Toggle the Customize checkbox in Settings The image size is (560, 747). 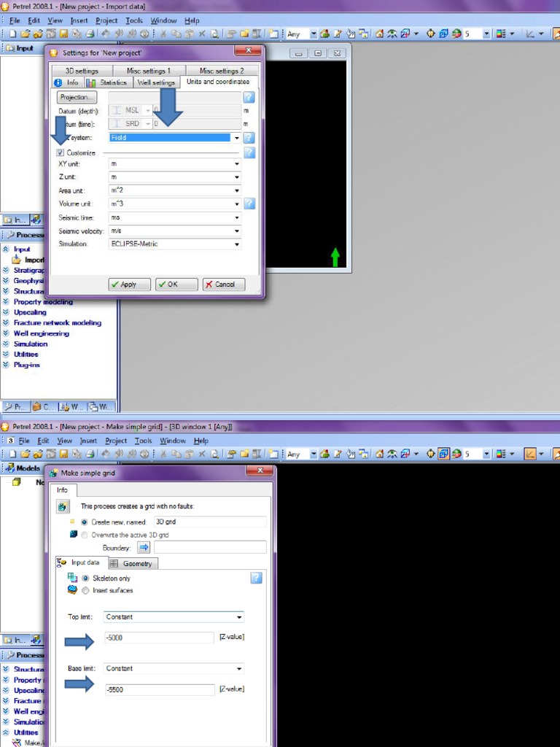coord(60,152)
